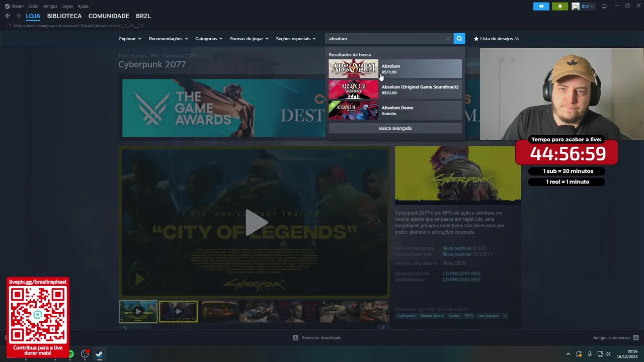Open the Ajuda menu

tap(83, 6)
